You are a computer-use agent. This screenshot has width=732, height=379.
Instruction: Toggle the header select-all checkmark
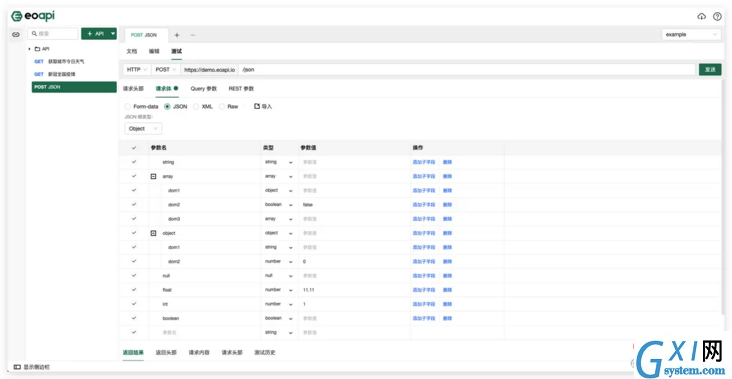[x=134, y=147]
